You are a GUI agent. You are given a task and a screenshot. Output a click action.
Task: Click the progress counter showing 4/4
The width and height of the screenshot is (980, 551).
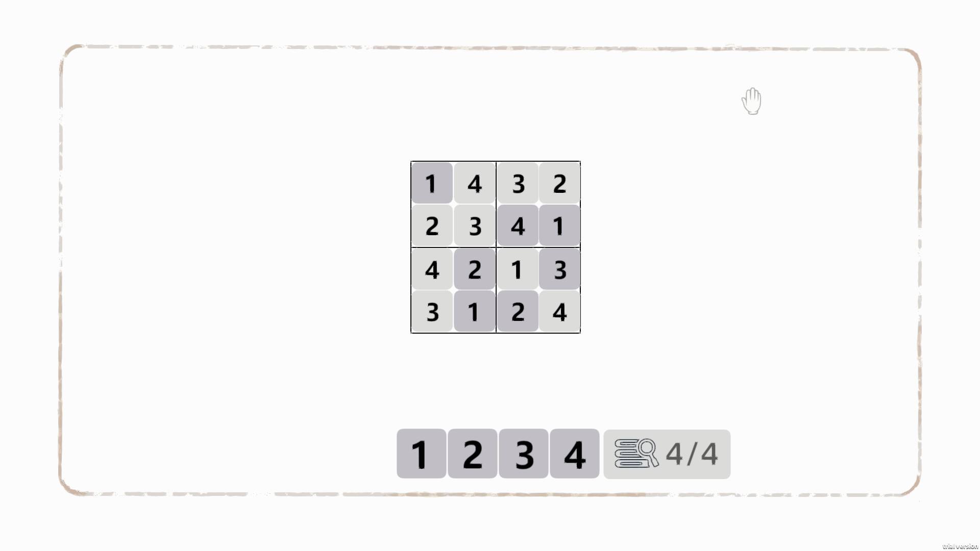point(666,454)
